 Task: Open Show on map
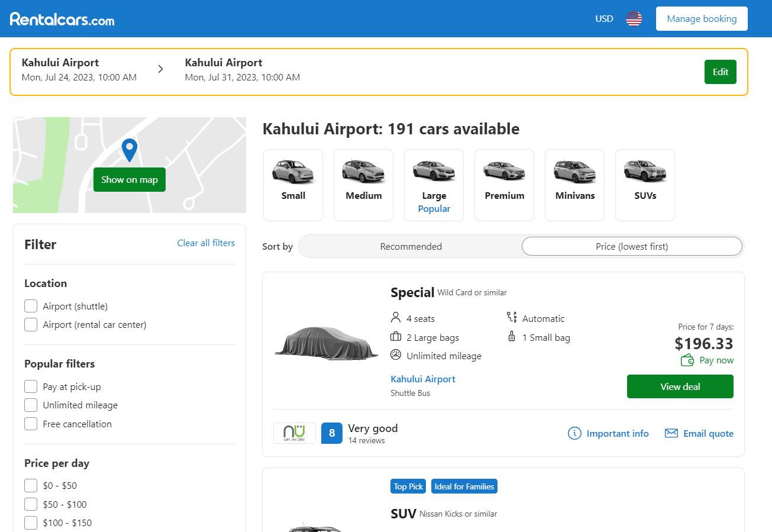[x=130, y=180]
